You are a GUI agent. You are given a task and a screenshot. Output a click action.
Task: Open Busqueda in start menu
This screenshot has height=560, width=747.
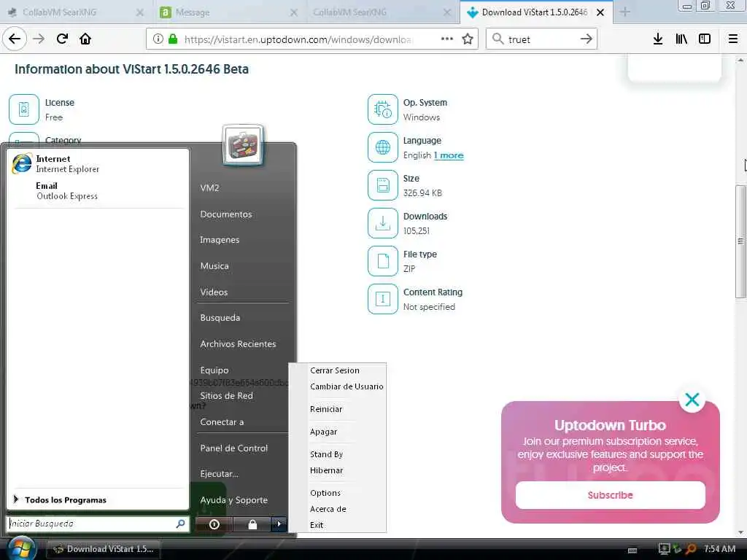click(220, 318)
